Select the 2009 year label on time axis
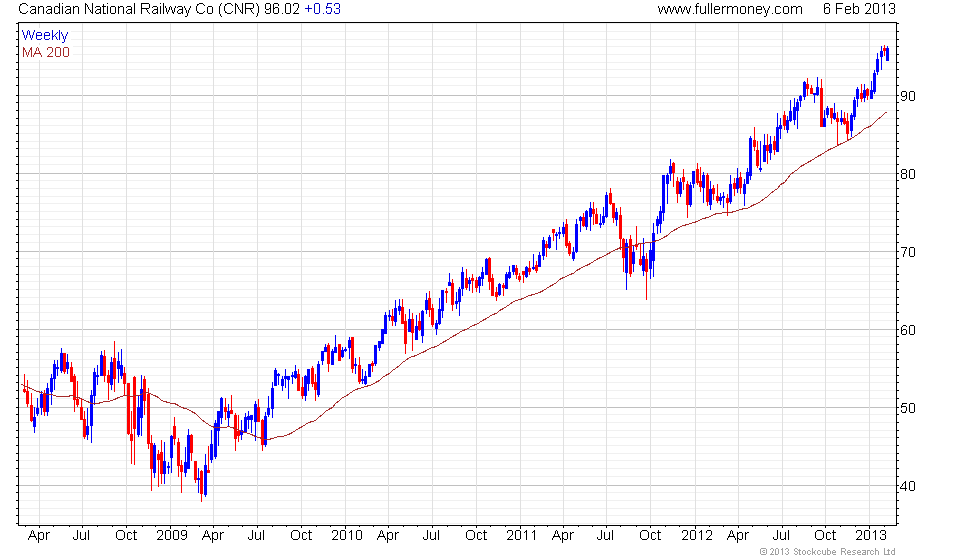This screenshot has height=560, width=980. [172, 535]
